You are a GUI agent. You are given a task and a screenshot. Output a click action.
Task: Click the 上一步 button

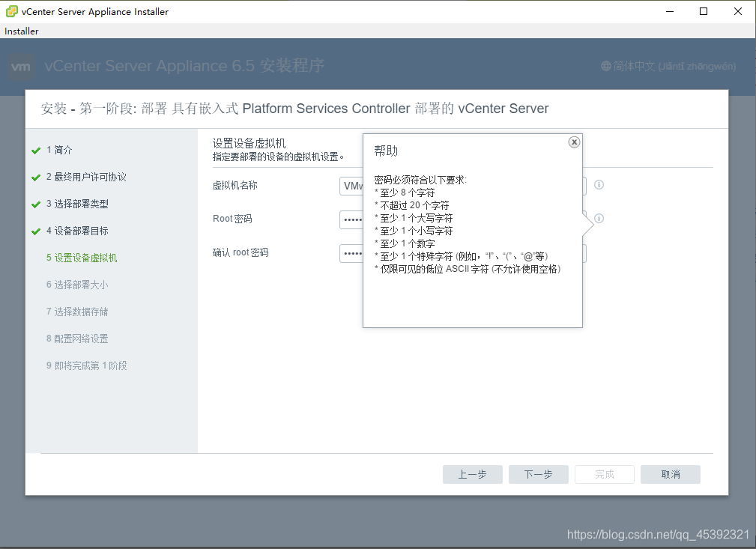(x=473, y=474)
